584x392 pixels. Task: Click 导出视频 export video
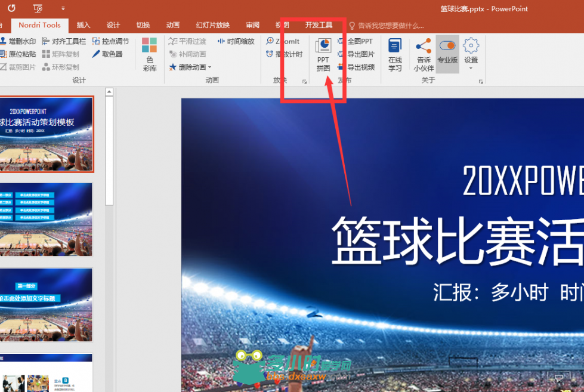click(356, 67)
